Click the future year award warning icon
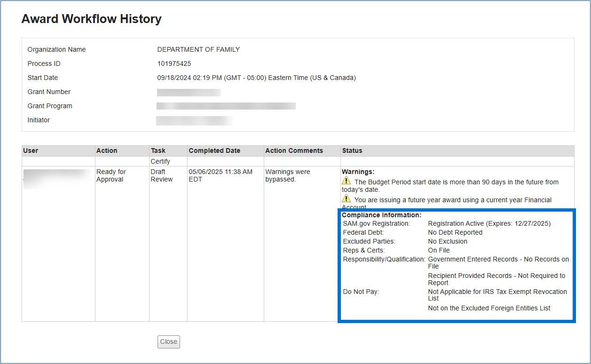Image resolution: width=591 pixels, height=364 pixels. point(347,198)
